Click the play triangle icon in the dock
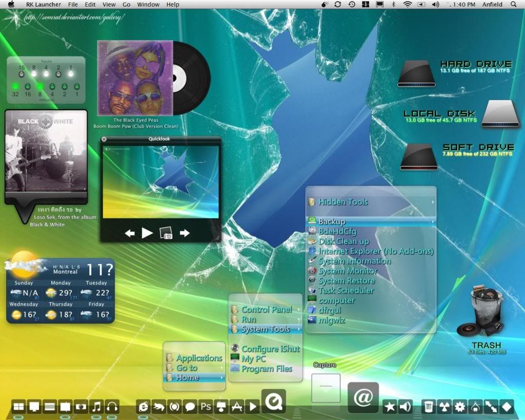Image resolution: width=525 pixels, height=420 pixels. coord(252,407)
